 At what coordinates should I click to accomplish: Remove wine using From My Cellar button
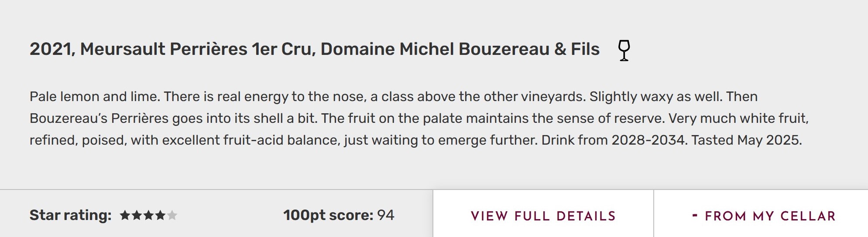(x=770, y=216)
